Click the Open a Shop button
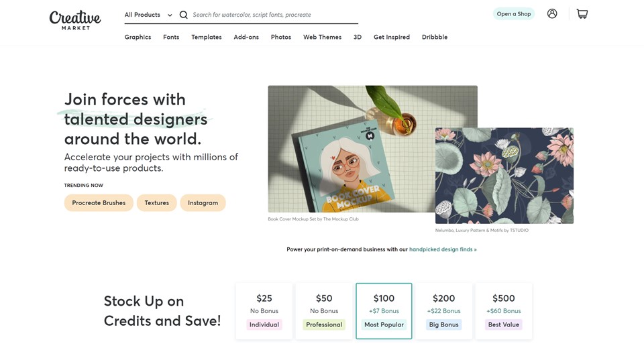The width and height of the screenshot is (644, 362). pos(514,14)
